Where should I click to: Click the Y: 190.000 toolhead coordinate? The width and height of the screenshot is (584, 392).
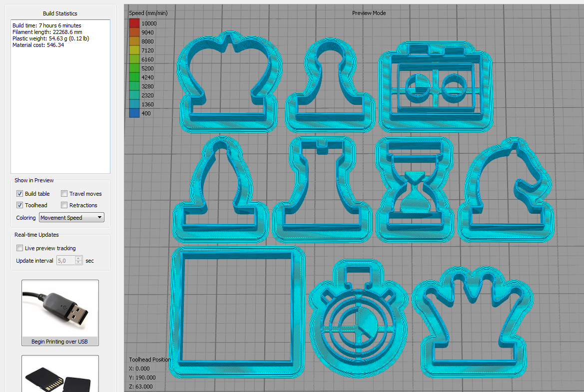142,378
